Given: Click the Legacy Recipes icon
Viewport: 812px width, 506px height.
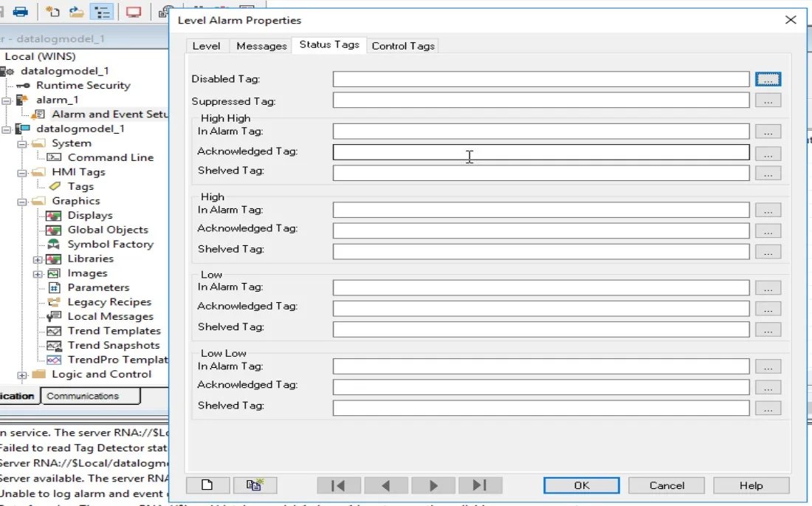Looking at the screenshot, I should (54, 302).
